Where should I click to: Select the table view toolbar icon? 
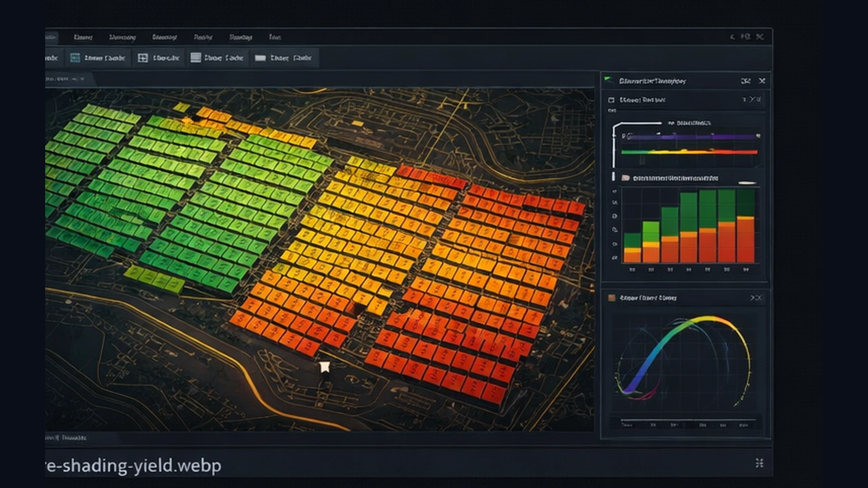pyautogui.click(x=196, y=58)
